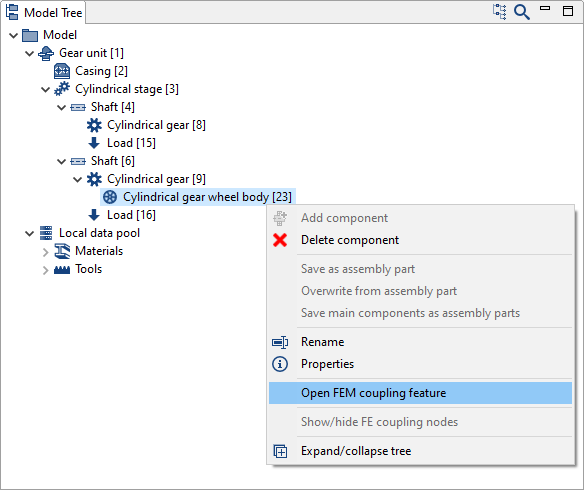Screen dimensions: 584x490
Task: Click the Gear unit [1] icon
Action: (46, 53)
